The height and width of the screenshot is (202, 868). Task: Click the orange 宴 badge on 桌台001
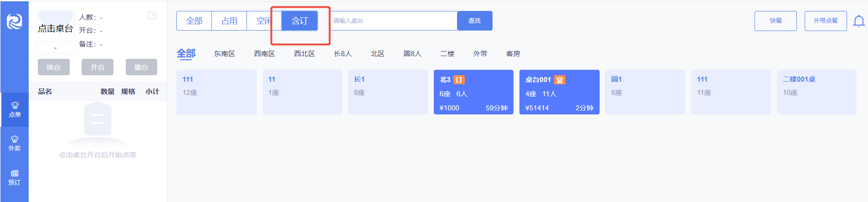(x=560, y=80)
